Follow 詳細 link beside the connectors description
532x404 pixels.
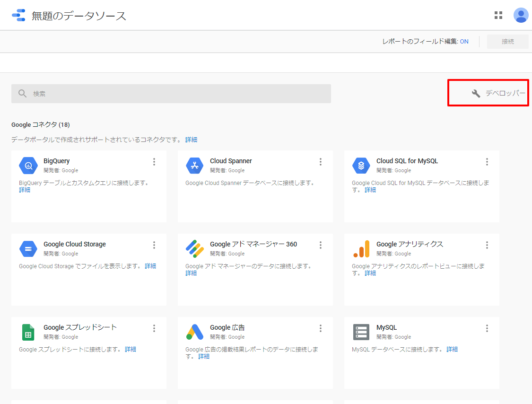[191, 140]
